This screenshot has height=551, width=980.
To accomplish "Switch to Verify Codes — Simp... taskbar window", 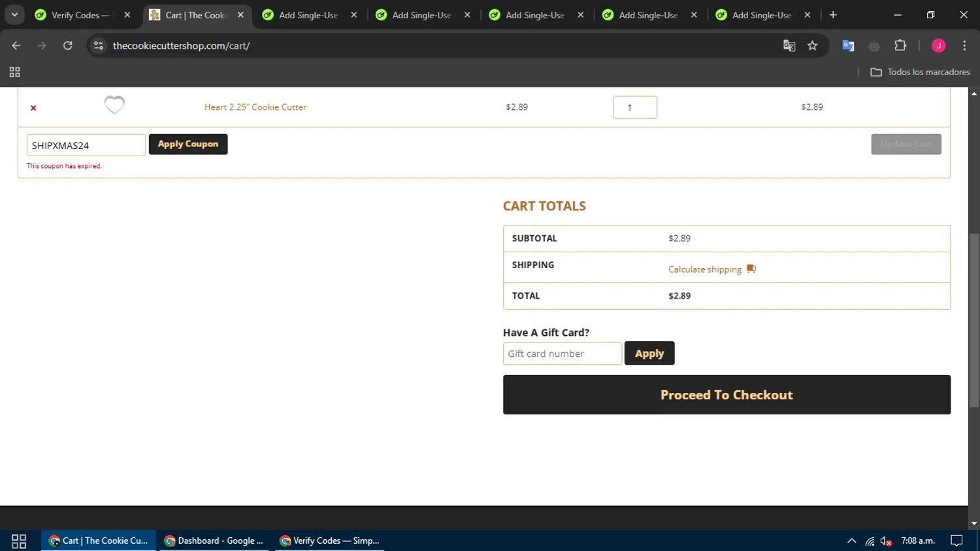I will click(329, 541).
